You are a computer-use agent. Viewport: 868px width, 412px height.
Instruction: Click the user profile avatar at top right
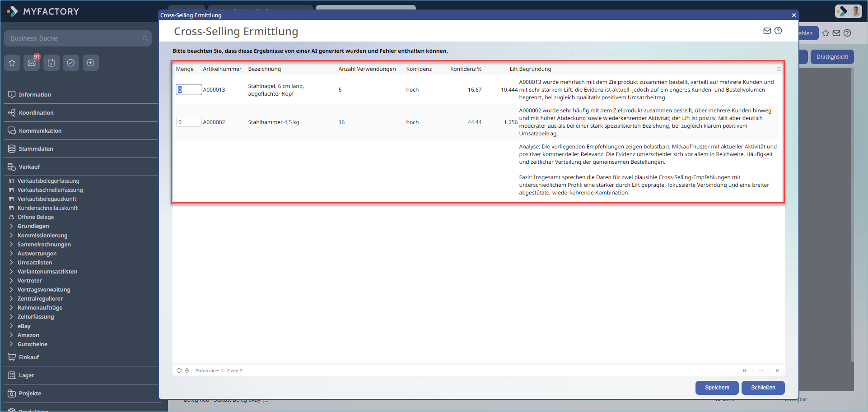coord(855,11)
